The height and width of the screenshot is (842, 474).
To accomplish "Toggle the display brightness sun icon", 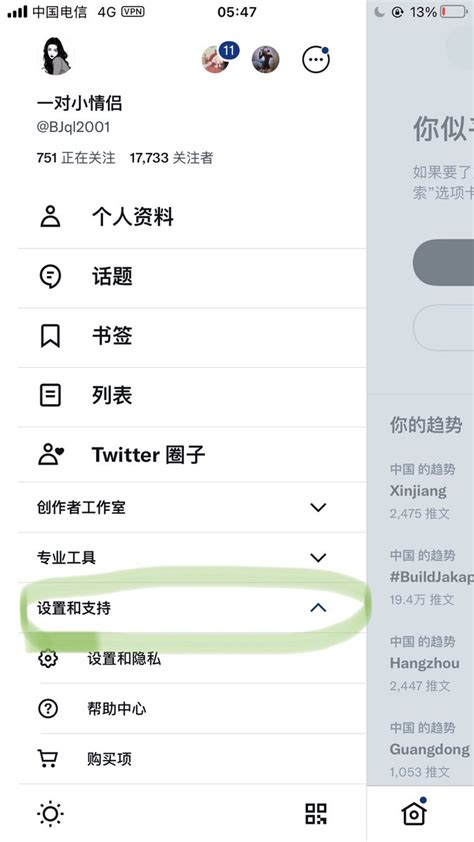I will coord(50,814).
